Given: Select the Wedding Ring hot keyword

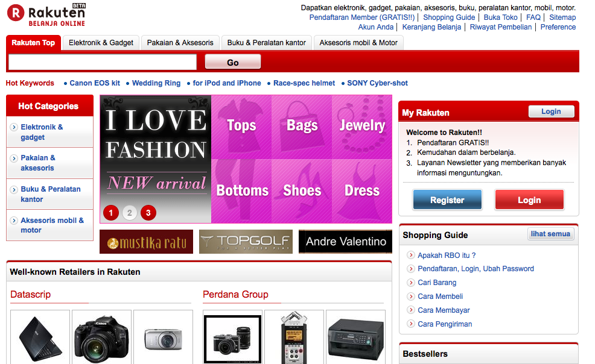Looking at the screenshot, I should coord(156,83).
